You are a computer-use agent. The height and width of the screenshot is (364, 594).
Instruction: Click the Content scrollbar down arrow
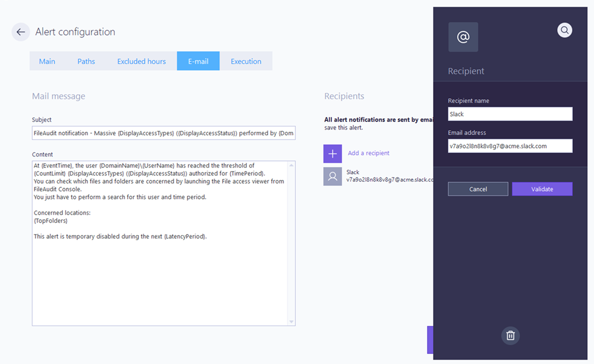(291, 322)
